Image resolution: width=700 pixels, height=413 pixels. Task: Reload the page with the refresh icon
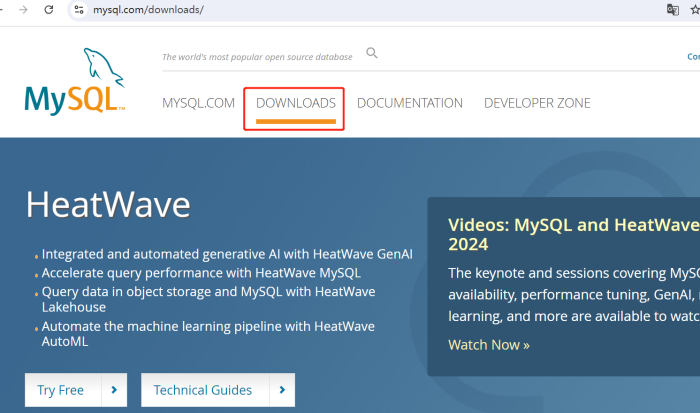tap(49, 10)
